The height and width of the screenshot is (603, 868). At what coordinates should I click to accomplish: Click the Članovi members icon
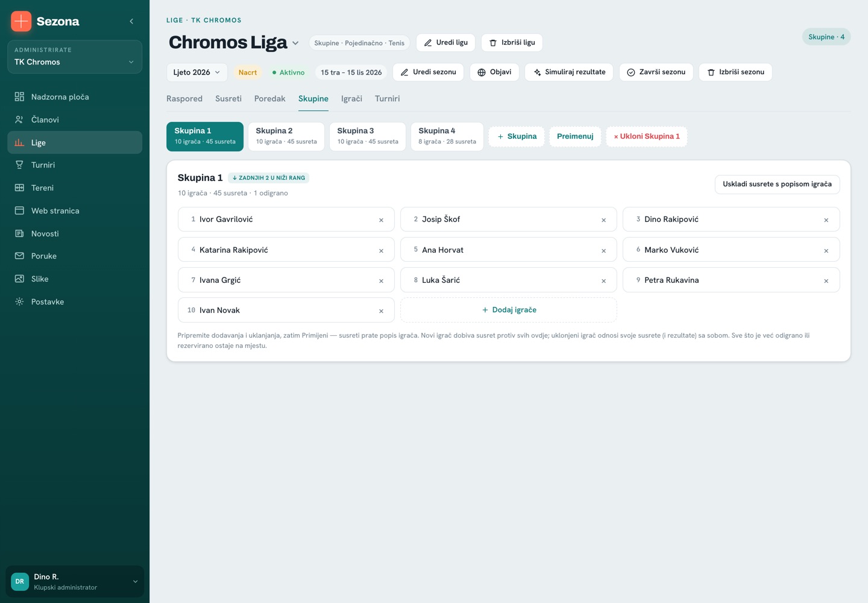19,119
